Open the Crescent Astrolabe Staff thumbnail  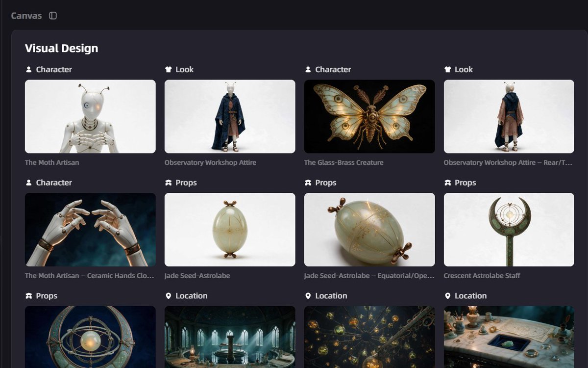pos(509,230)
